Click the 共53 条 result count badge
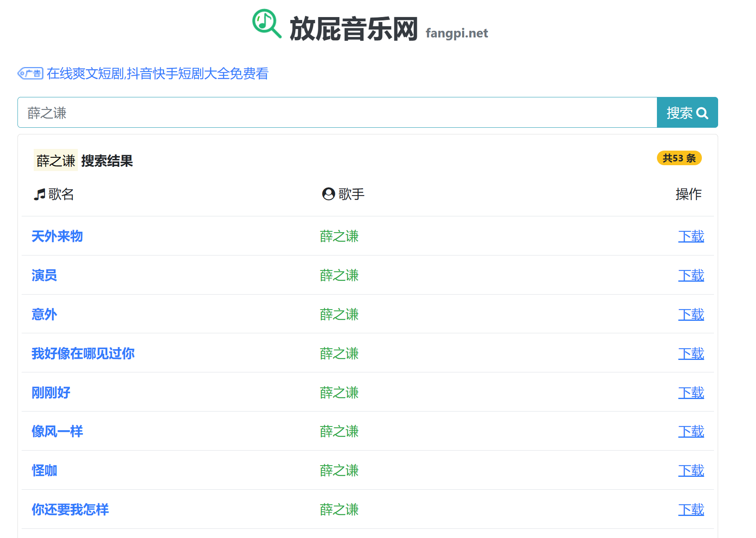 [679, 158]
